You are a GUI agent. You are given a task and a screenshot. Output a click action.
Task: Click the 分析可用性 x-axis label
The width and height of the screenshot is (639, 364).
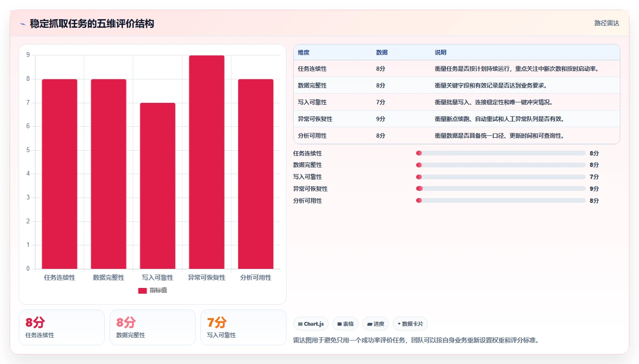point(256,277)
